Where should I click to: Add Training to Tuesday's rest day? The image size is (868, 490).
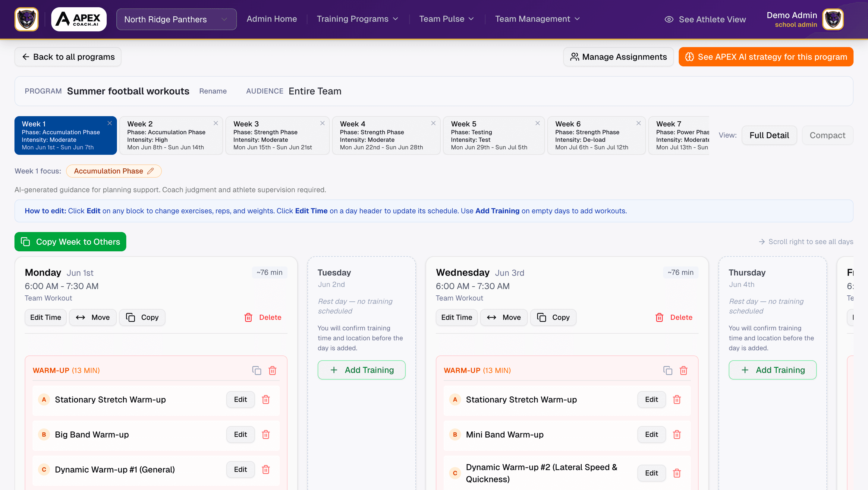[x=361, y=370]
